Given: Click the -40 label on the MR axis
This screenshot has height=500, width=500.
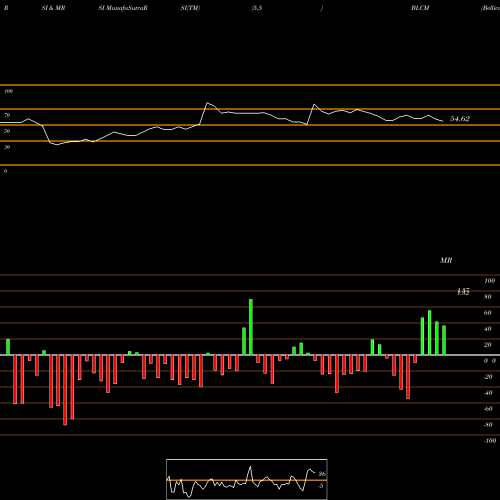Looking at the screenshot, I should [488, 393].
